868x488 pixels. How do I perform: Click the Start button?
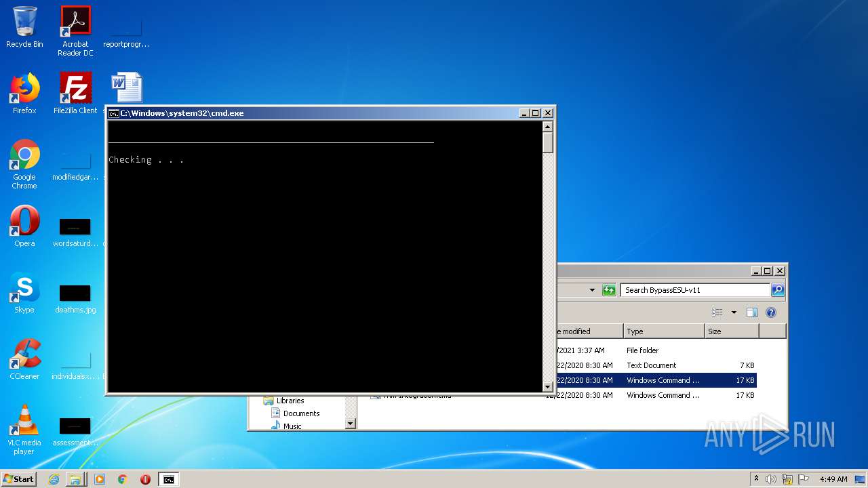click(18, 479)
